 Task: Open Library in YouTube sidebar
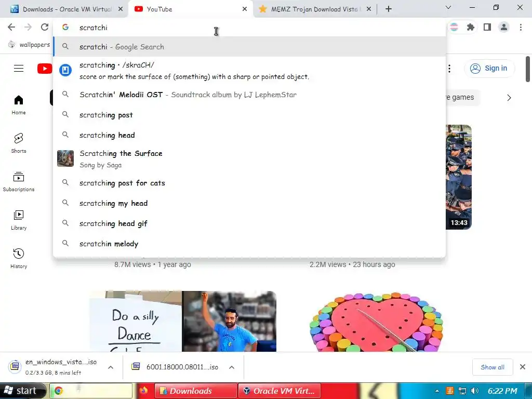(19, 220)
